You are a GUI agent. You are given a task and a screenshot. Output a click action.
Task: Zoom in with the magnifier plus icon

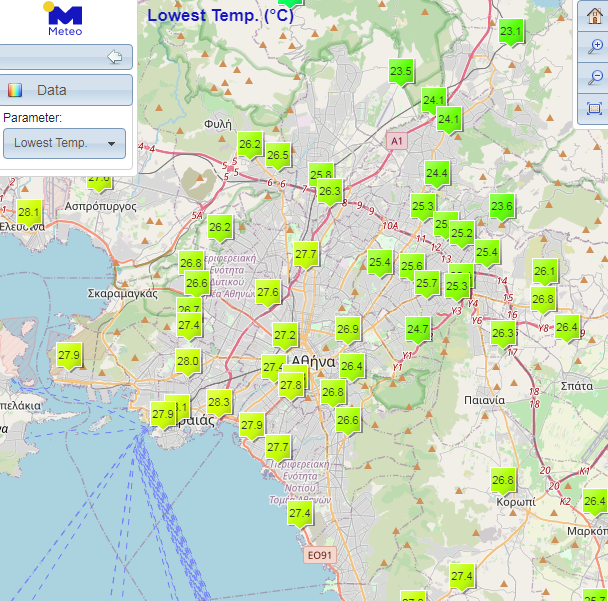594,46
